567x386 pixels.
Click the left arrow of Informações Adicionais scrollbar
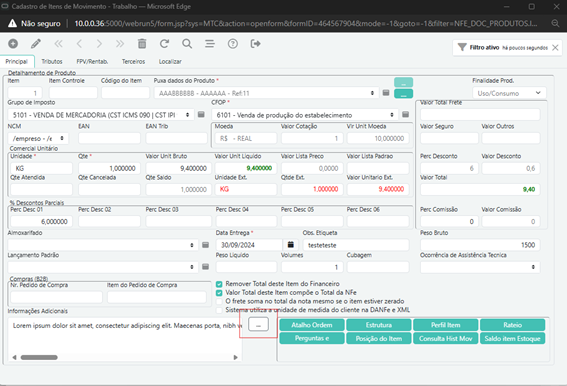(14, 357)
